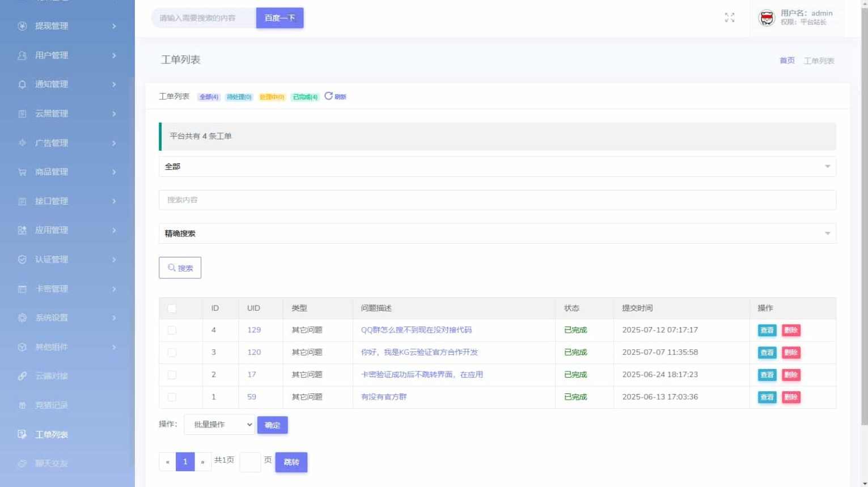868x487 pixels.
Task: Click the fullscreen toggle icon in header
Action: [x=729, y=18]
